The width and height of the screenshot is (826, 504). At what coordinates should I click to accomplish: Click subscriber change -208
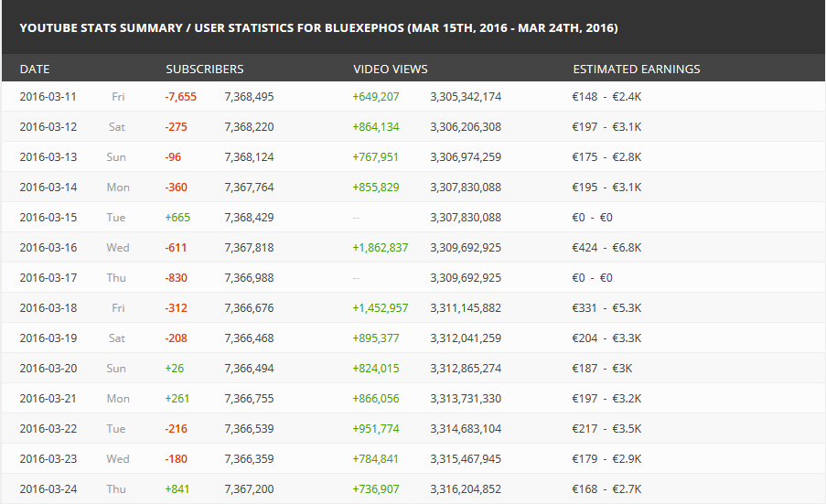(176, 338)
